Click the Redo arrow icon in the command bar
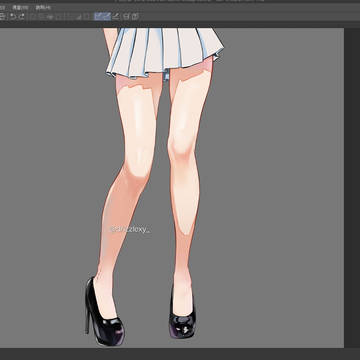The width and height of the screenshot is (360, 360). (22, 16)
